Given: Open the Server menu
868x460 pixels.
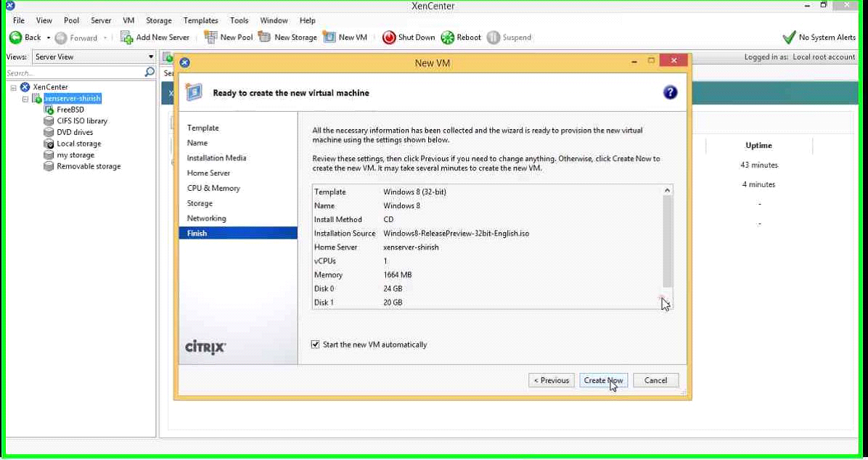Looking at the screenshot, I should pyautogui.click(x=101, y=20).
